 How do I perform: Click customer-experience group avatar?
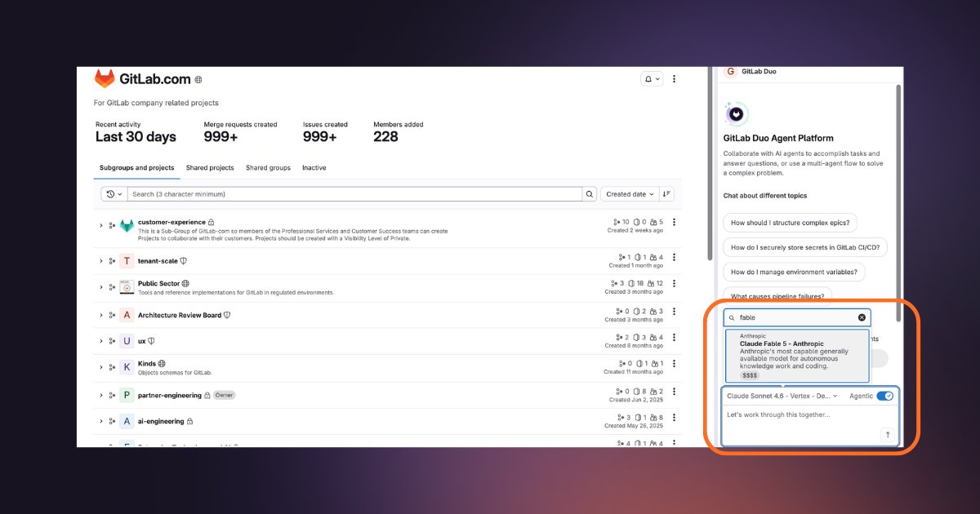(127, 226)
